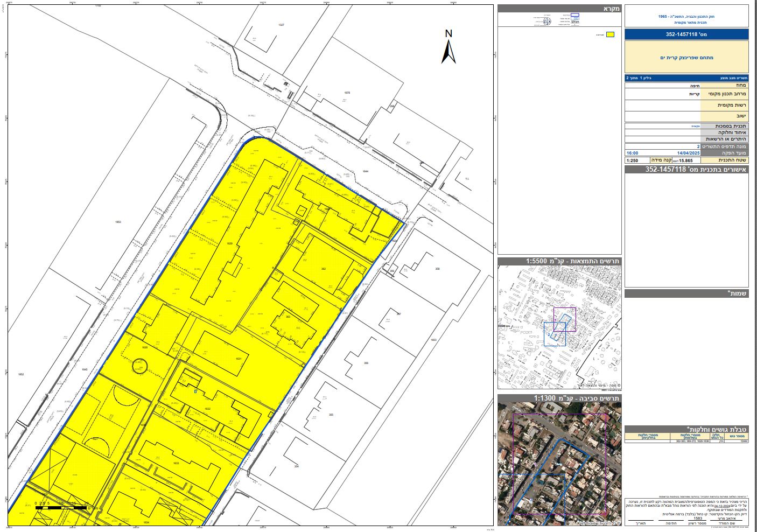This screenshot has height=532, width=757.
Task: Click plan number 352-1457118 header
Action: pyautogui.click(x=686, y=34)
